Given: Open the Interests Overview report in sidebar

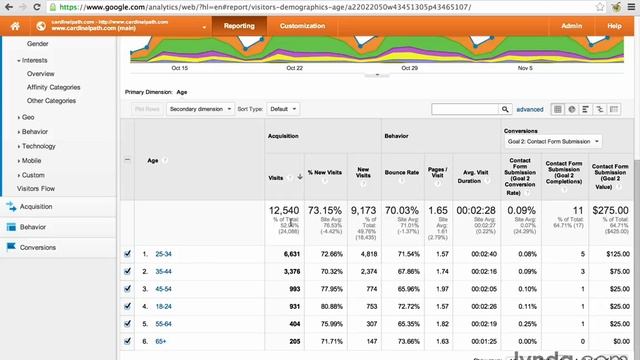Looking at the screenshot, I should pyautogui.click(x=40, y=74).
